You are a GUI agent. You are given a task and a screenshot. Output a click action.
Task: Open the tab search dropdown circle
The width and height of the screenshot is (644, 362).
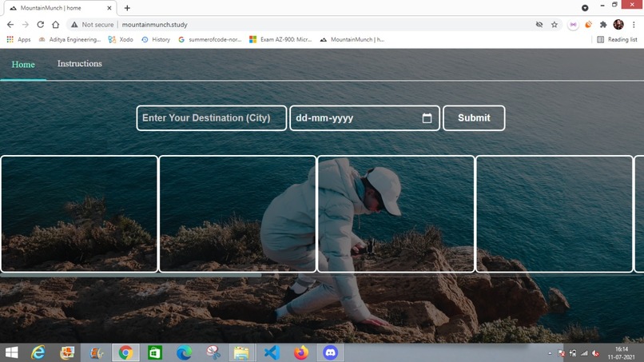point(585,8)
